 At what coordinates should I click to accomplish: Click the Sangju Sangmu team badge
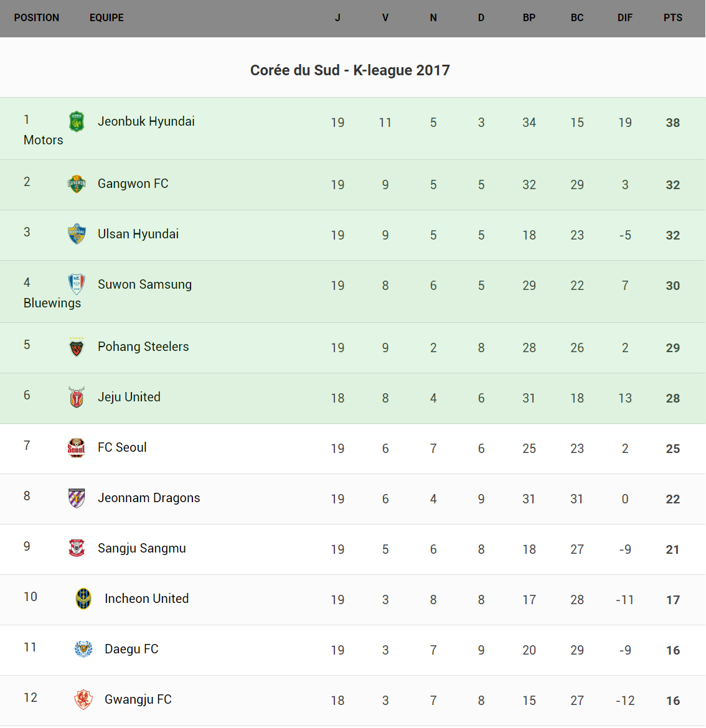pos(77,548)
